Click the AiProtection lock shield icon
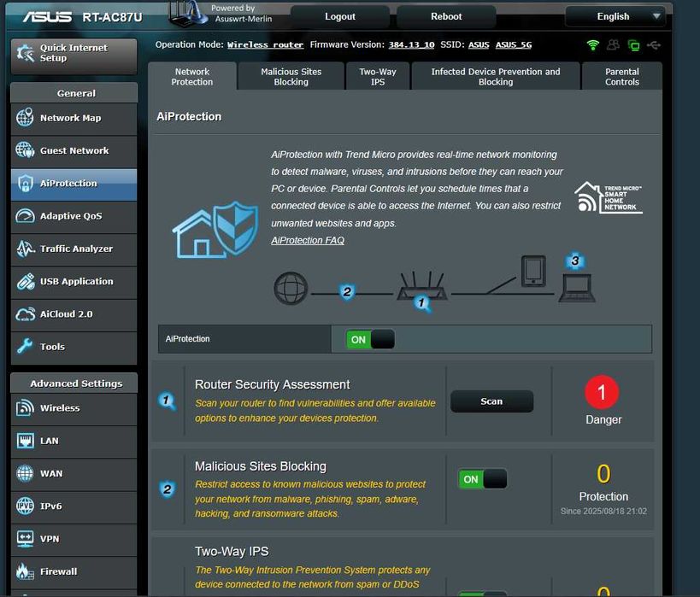 pyautogui.click(x=26, y=184)
